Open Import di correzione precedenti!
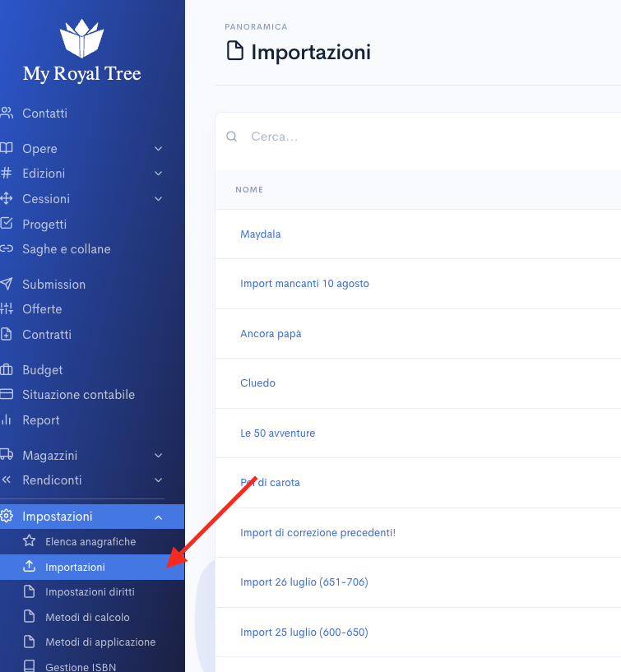This screenshot has height=672, width=621. (x=318, y=533)
